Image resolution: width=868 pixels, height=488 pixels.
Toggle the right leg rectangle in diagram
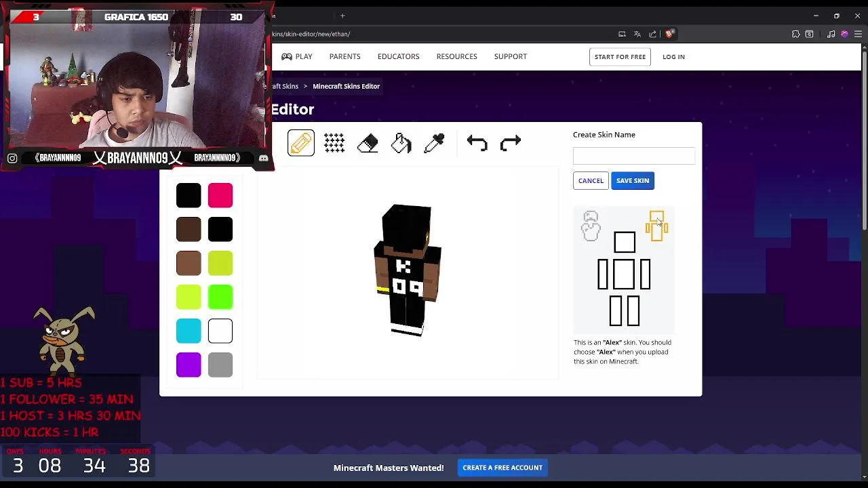[633, 311]
